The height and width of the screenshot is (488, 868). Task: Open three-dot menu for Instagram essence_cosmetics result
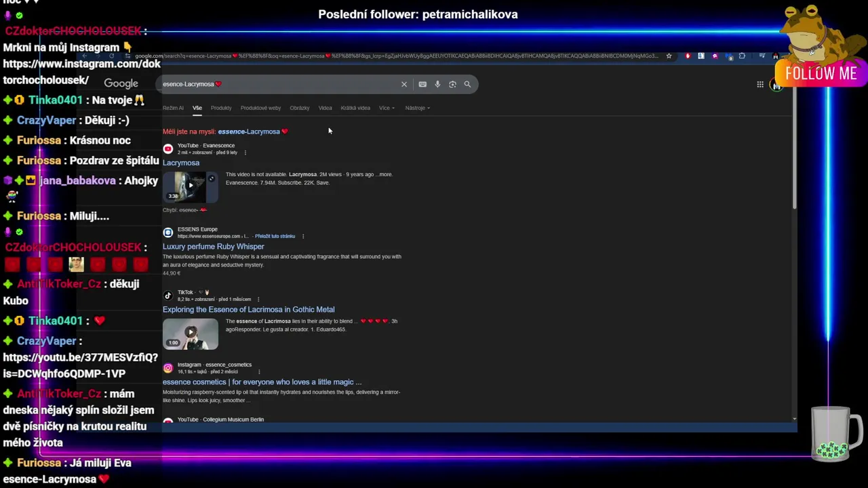coord(258,372)
